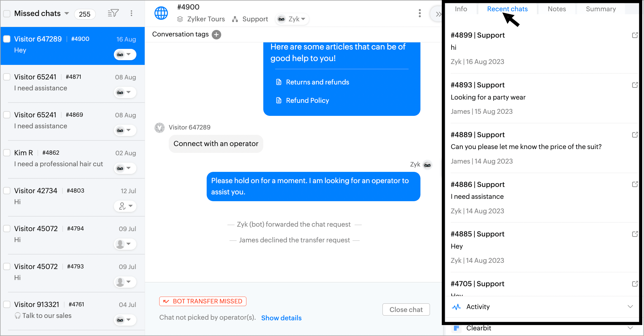Open chat #4889 in new window
This screenshot has width=644, height=336.
[x=635, y=135]
